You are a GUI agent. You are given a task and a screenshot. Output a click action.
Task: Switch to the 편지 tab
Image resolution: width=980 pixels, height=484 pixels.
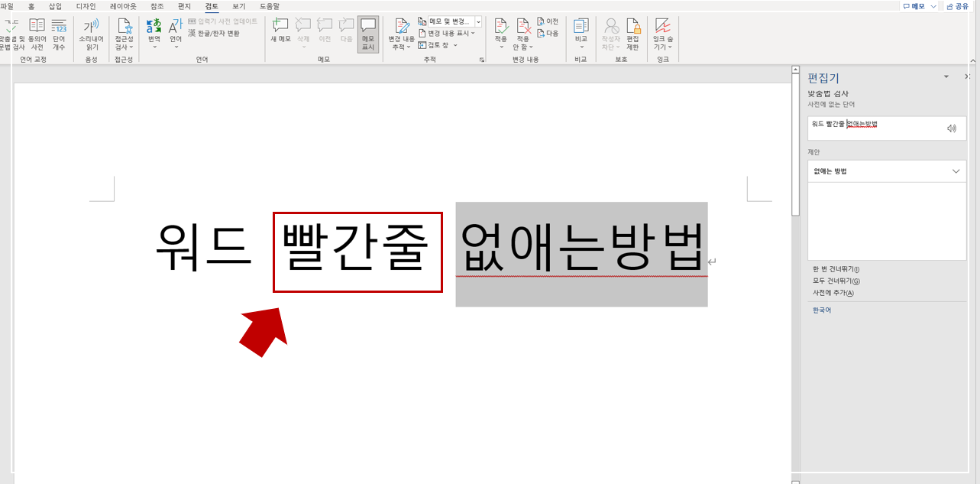tap(184, 6)
